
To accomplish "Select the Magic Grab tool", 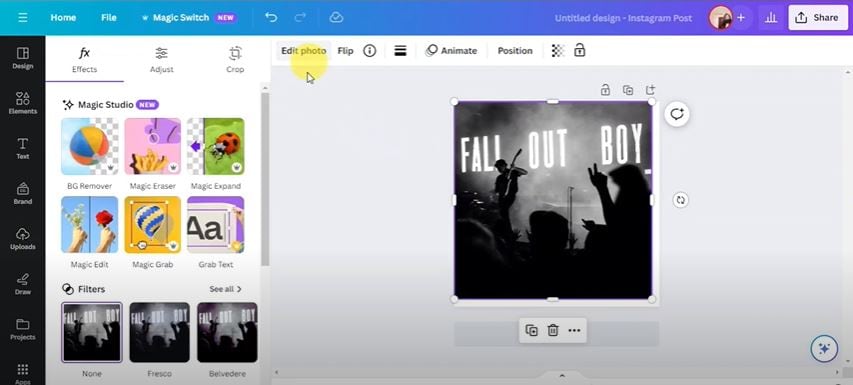I will point(152,225).
